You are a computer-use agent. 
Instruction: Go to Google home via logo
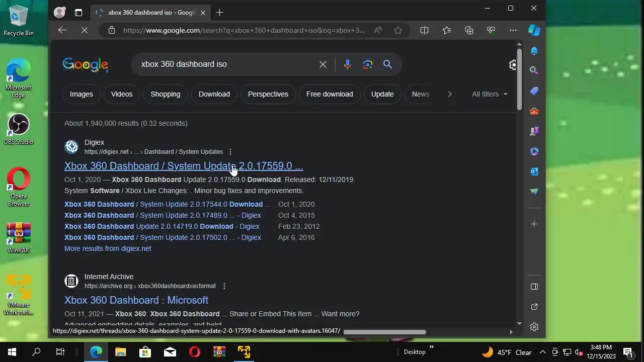(x=86, y=64)
